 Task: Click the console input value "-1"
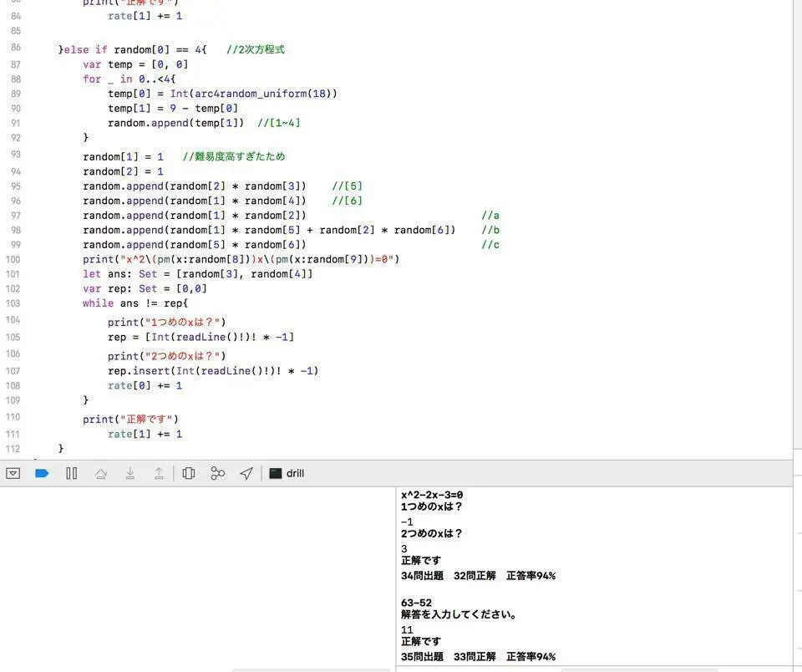407,522
